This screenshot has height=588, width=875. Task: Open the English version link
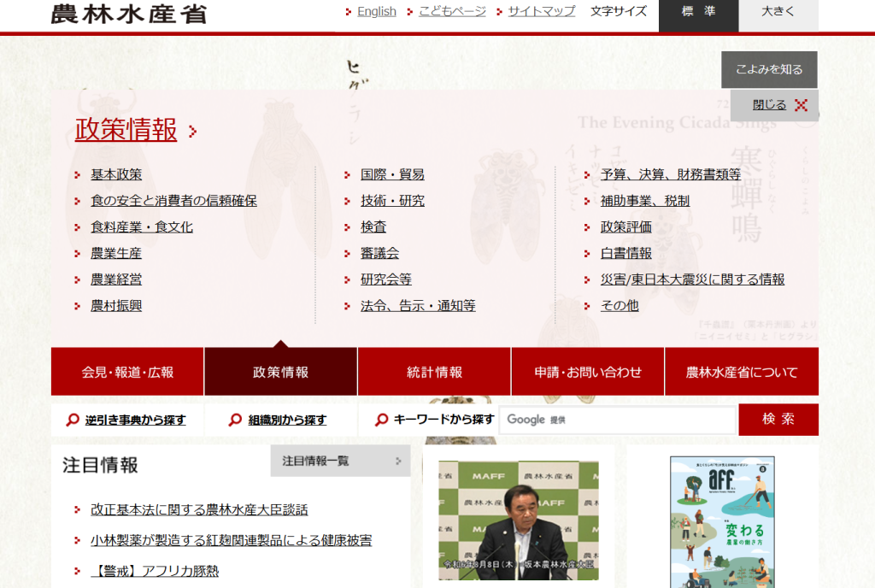point(376,11)
